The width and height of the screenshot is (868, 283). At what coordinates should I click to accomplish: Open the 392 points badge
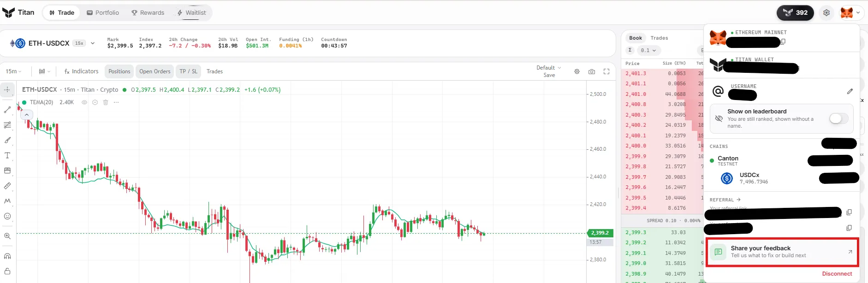(x=795, y=13)
